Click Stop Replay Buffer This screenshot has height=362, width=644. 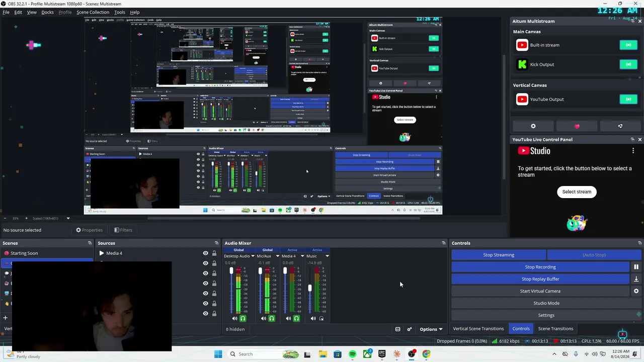(540, 279)
